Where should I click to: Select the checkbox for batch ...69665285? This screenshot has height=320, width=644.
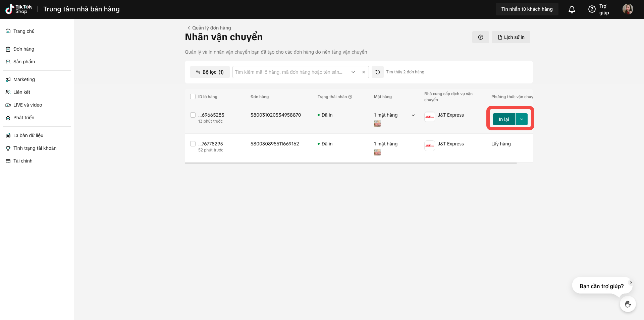(x=193, y=115)
